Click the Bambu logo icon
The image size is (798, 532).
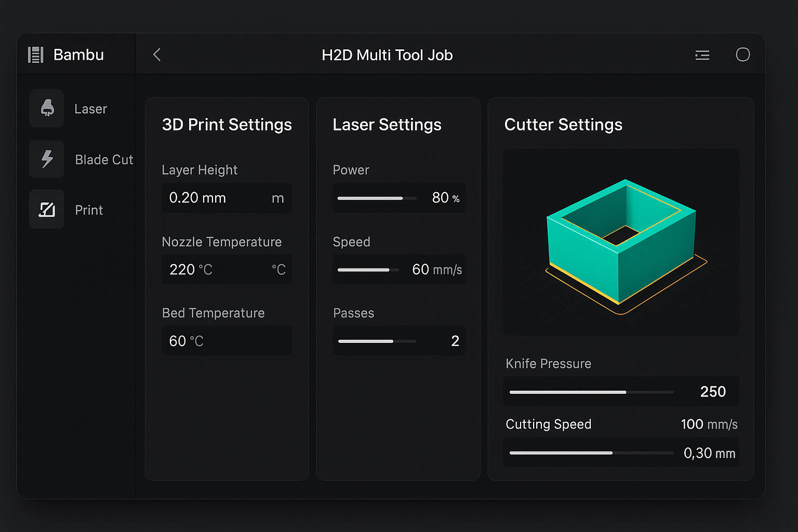(x=35, y=55)
